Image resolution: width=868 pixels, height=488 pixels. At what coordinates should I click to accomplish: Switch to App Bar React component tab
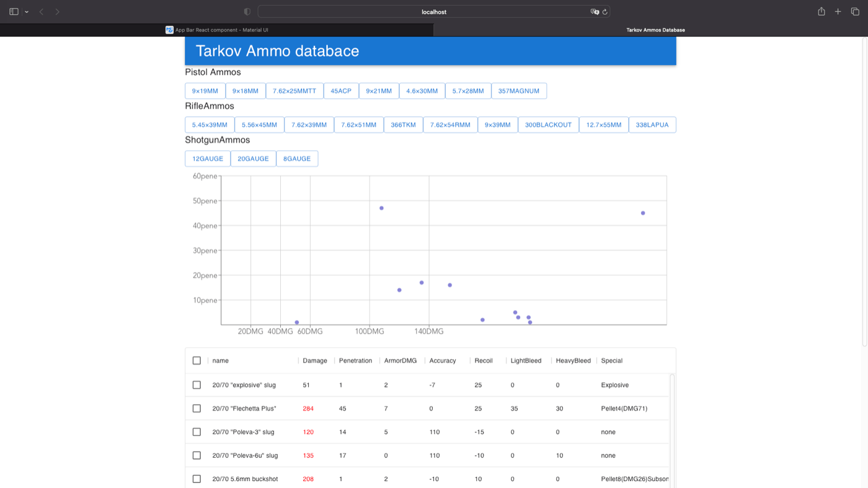coord(216,30)
